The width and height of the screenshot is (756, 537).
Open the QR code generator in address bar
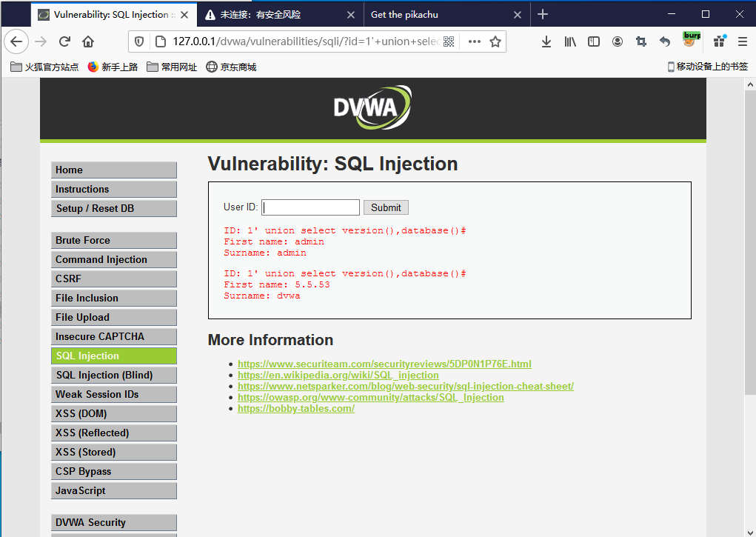pos(449,41)
